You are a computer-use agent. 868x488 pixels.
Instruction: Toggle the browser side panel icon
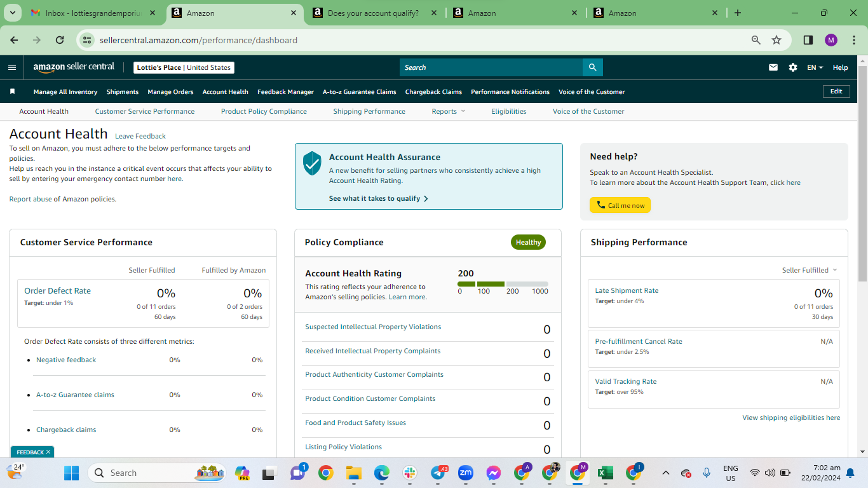click(x=808, y=40)
